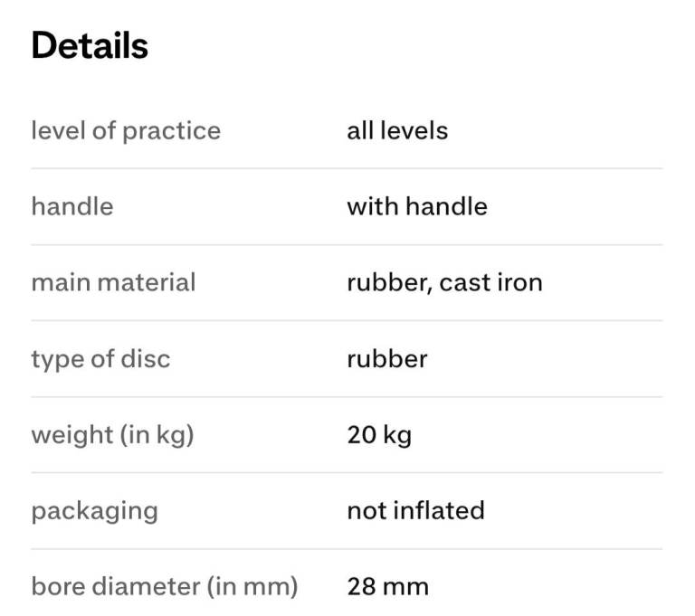
Task: Select the 'with handle' value
Action: click(417, 206)
